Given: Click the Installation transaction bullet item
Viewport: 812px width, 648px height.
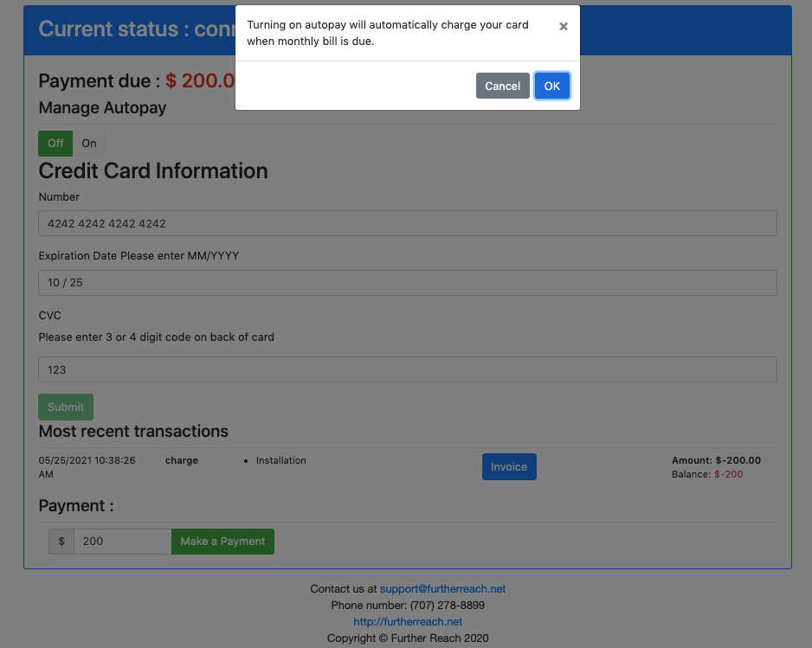Looking at the screenshot, I should tap(280, 461).
